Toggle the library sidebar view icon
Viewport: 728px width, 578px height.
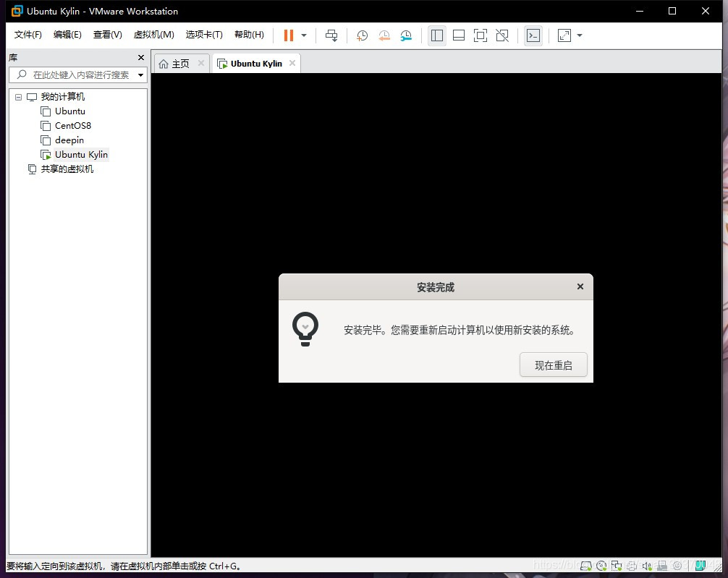(x=437, y=35)
